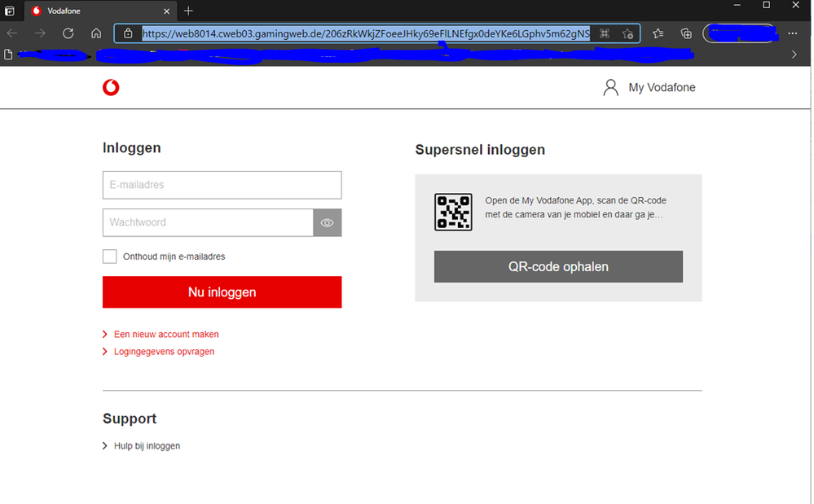This screenshot has width=814, height=504.
Task: Click the QR code generator icon in address bar
Action: pos(605,33)
